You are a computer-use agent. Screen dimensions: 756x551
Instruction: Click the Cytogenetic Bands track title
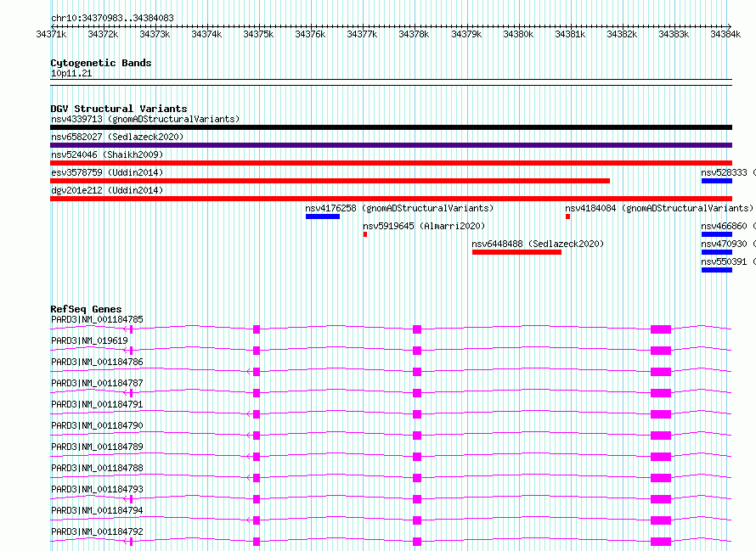(x=101, y=63)
